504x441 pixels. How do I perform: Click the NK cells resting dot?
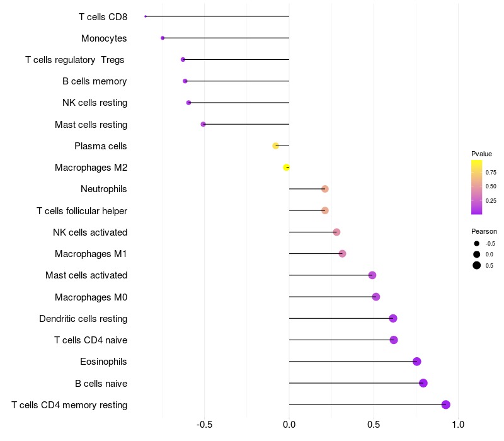pyautogui.click(x=188, y=103)
